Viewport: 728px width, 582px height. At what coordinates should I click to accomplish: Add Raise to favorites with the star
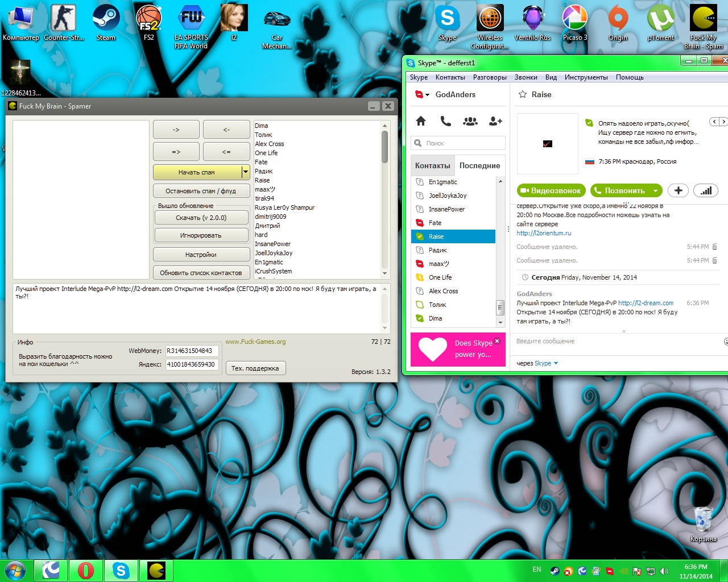(523, 94)
